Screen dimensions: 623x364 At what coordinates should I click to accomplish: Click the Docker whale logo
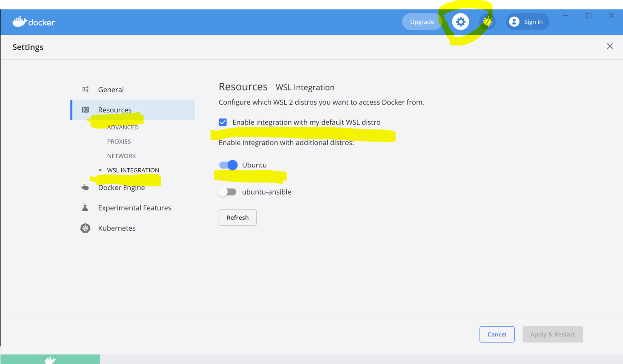[x=34, y=22]
